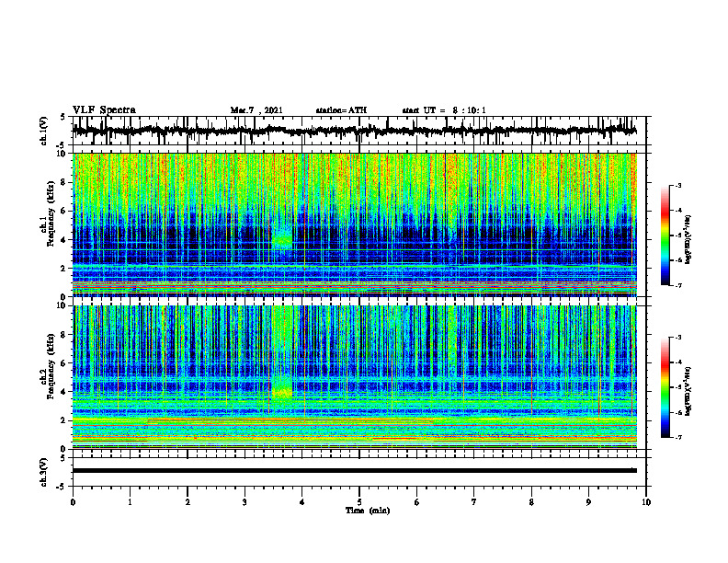Click the '5' tick of the ch.3(V) axis
Image resolution: width=728 pixels, height=563 pixels.
[x=63, y=458]
